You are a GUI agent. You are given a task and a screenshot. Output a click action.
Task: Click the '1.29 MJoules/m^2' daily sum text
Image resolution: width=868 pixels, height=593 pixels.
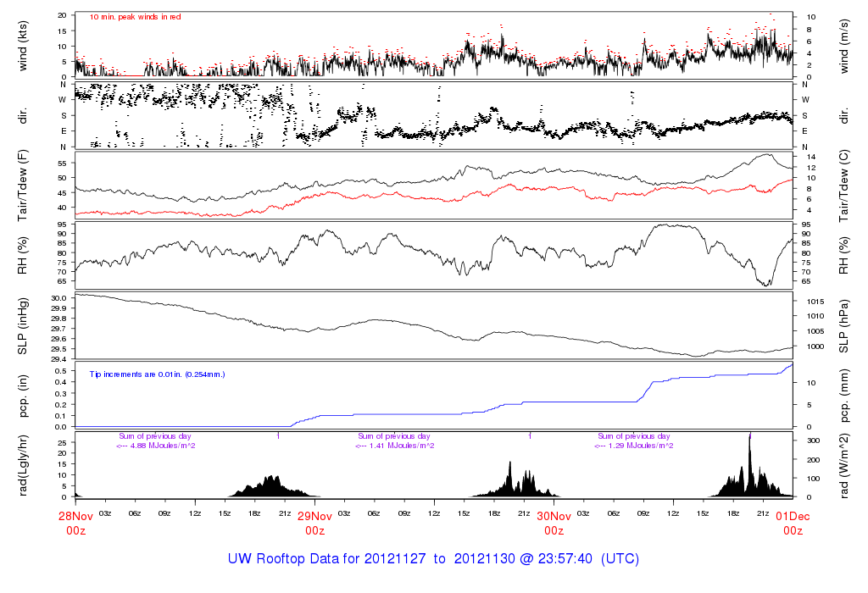pyautogui.click(x=641, y=446)
